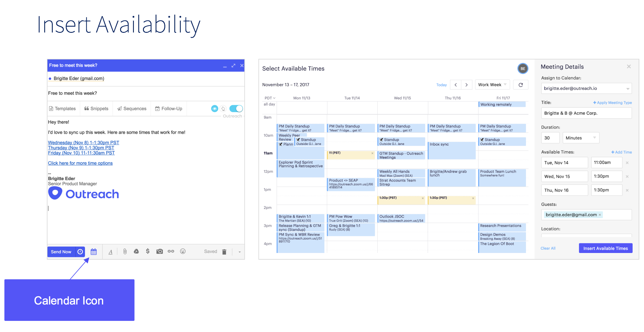Click the camera icon to insert photo

159,251
